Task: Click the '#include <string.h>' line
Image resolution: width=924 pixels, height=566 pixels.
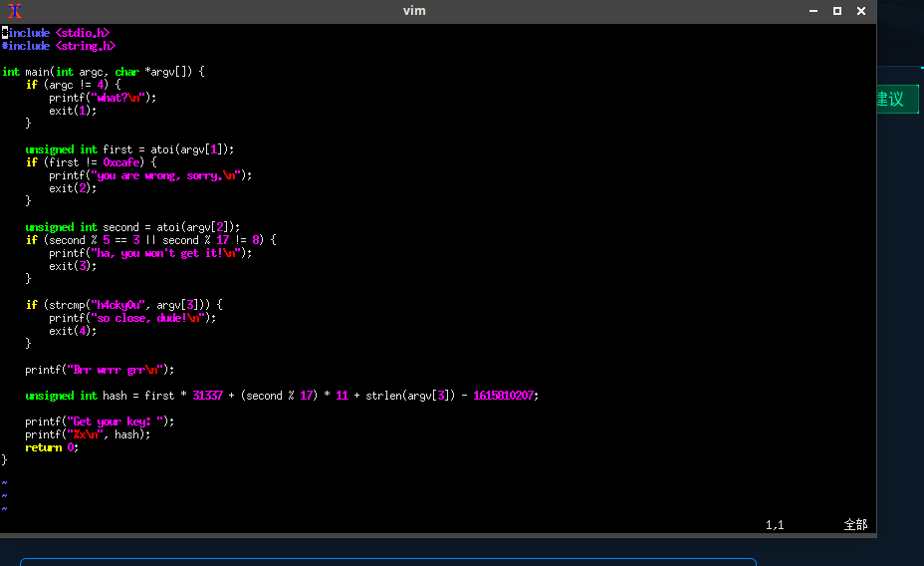Action: [59, 46]
